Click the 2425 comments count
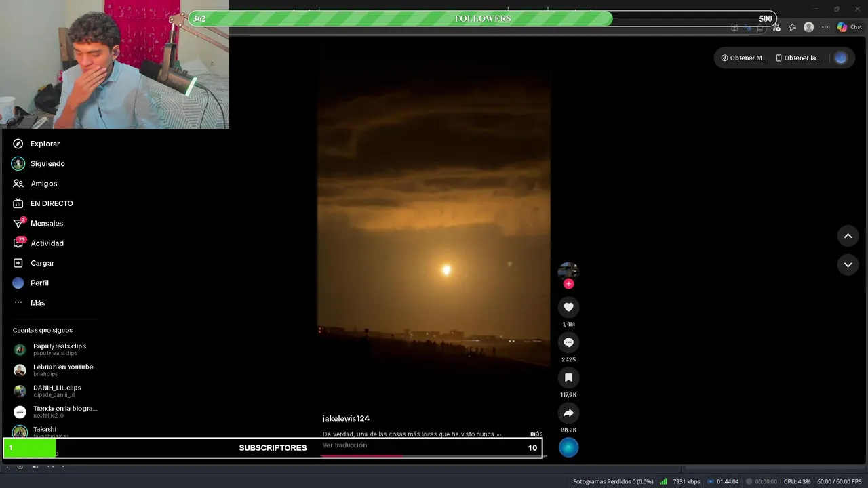868x488 pixels. (568, 360)
